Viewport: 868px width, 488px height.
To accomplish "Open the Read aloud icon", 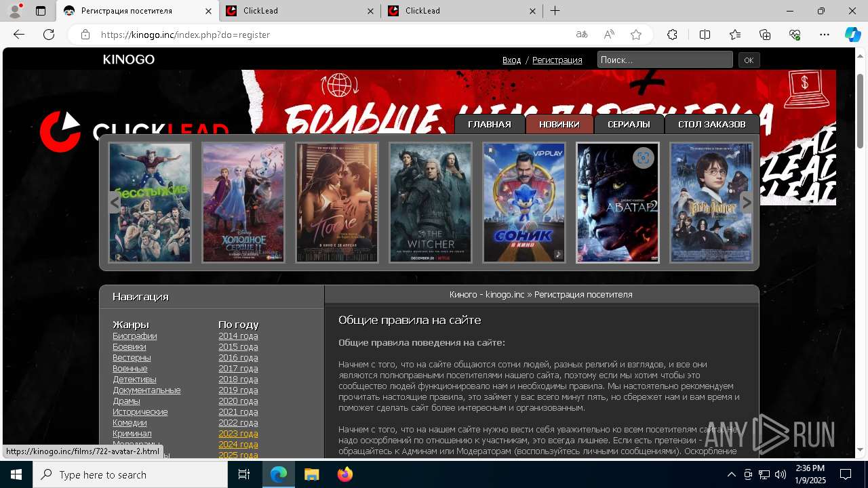I will [x=609, y=35].
